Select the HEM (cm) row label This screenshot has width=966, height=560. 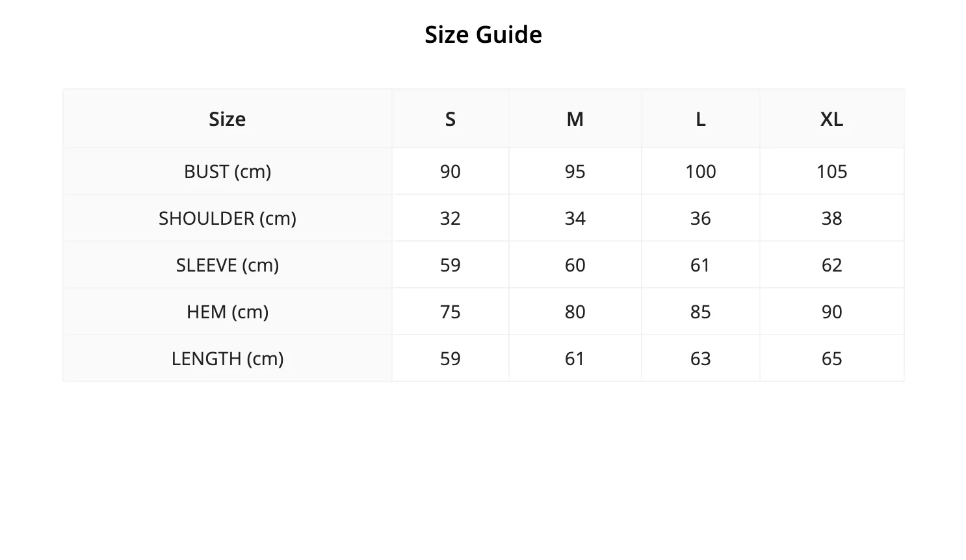228,312
